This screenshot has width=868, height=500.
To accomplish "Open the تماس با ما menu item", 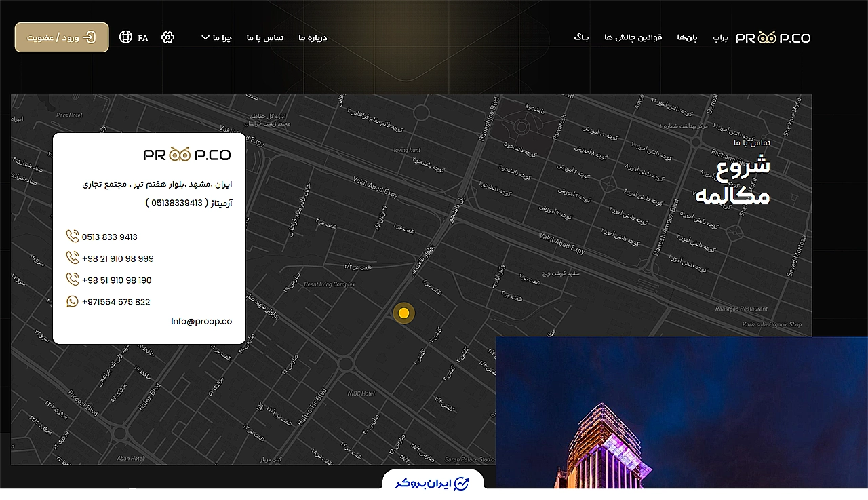I will [265, 37].
